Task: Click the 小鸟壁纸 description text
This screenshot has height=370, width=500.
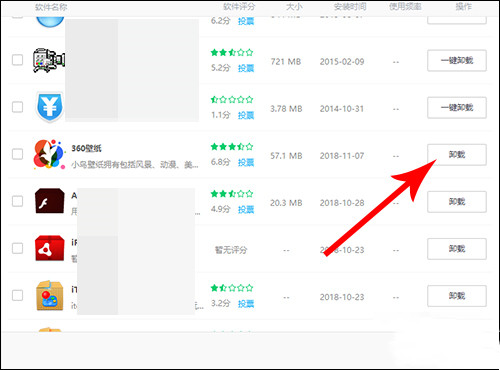Action: tap(135, 164)
